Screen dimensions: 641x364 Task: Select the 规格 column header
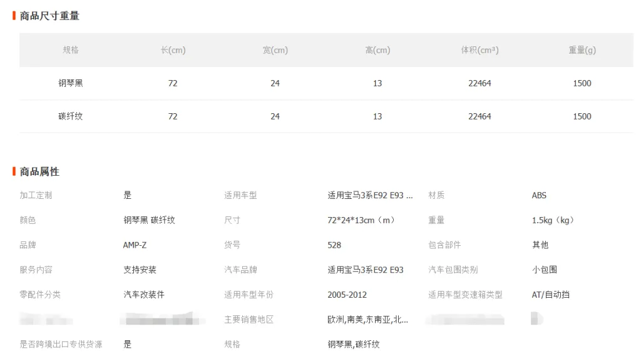[71, 50]
